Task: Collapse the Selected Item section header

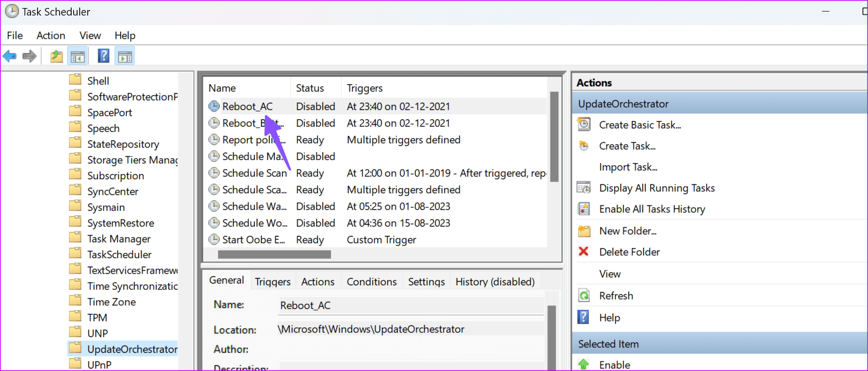Action: pyautogui.click(x=719, y=343)
